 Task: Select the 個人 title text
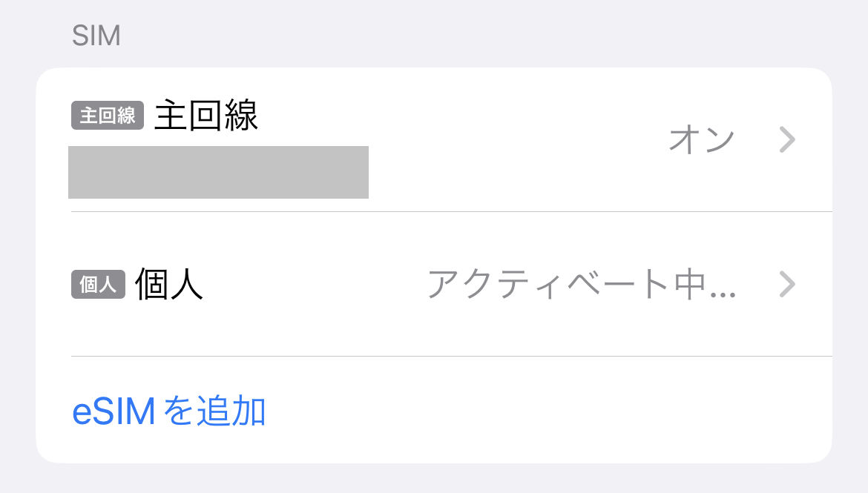point(169,285)
